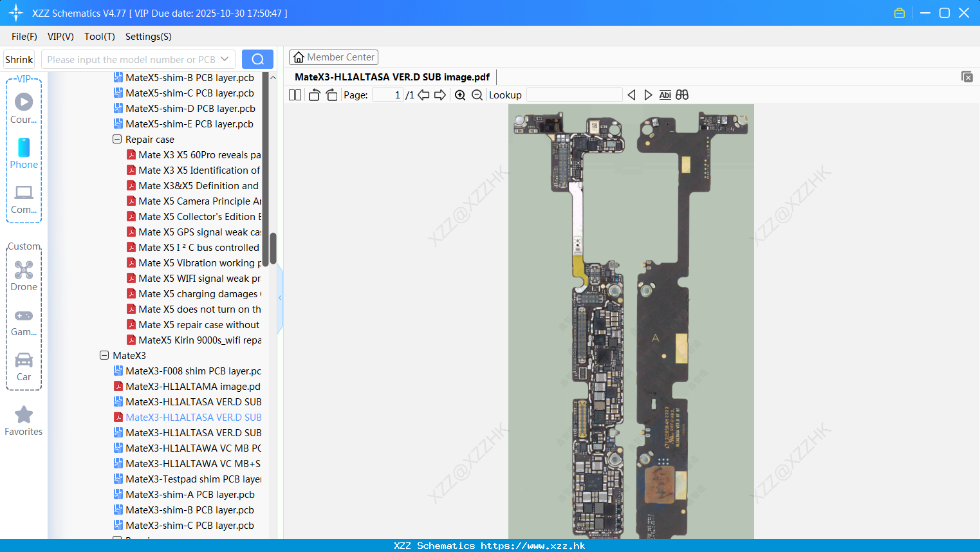Collapse the left panel with splitter arrow

point(280,297)
